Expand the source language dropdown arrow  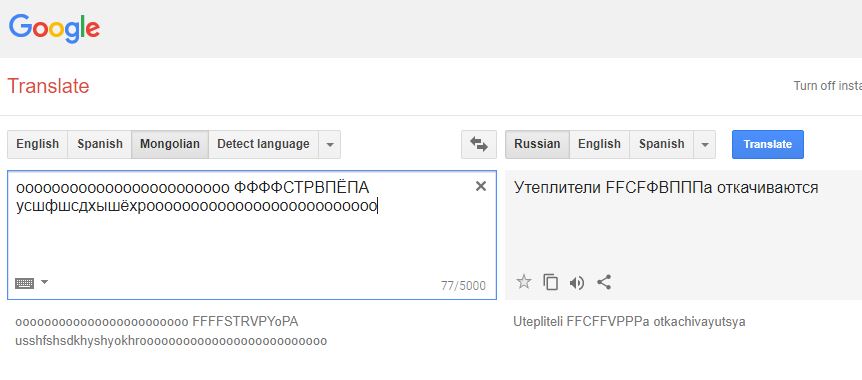click(x=330, y=145)
